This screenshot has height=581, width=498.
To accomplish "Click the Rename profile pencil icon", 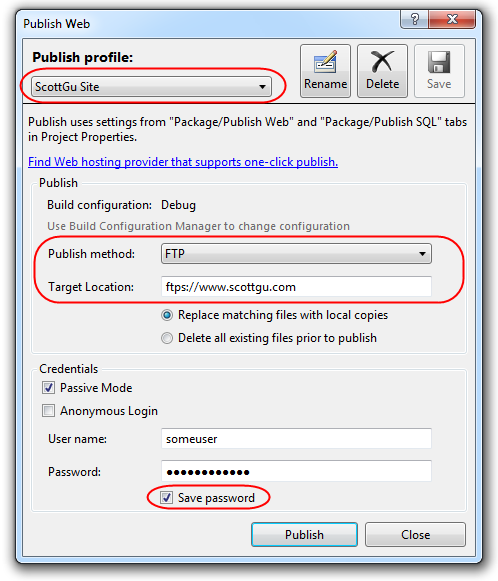I will pyautogui.click(x=325, y=62).
